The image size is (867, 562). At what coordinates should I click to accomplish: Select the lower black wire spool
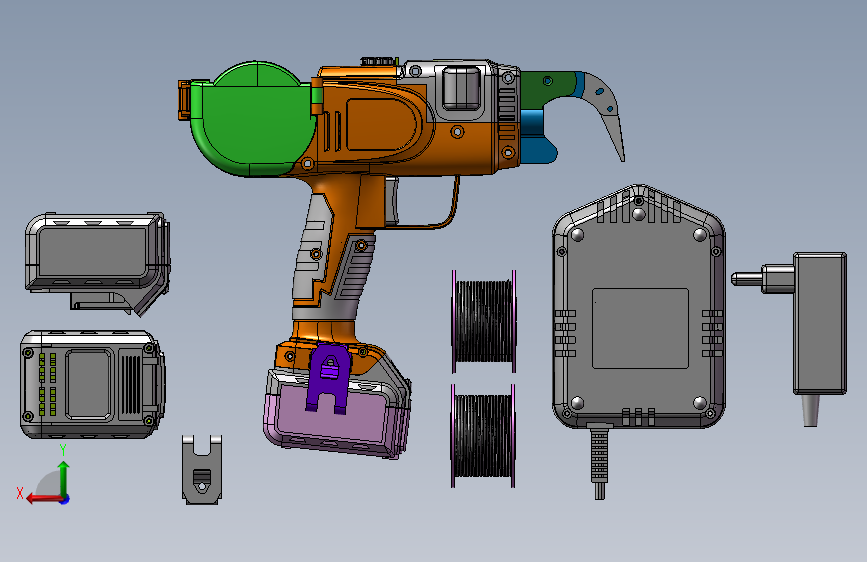coord(483,436)
